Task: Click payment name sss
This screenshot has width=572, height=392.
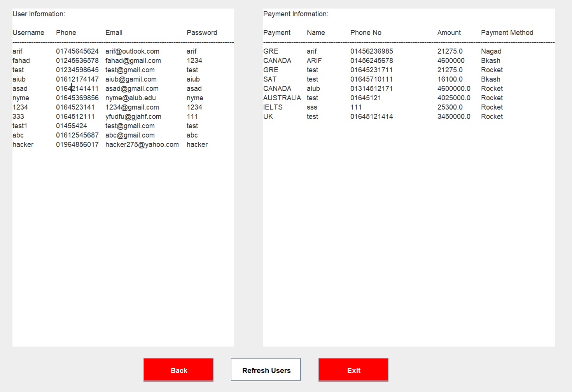Action: click(x=312, y=107)
